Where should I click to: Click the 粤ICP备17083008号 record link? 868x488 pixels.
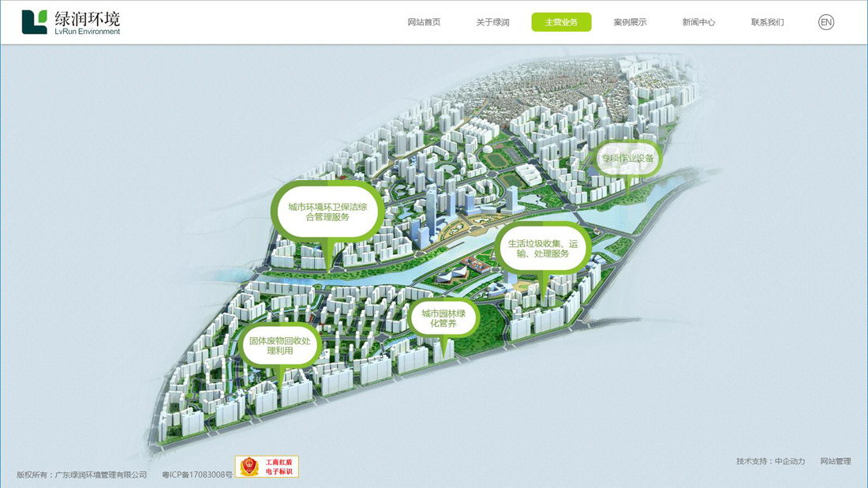tap(197, 475)
